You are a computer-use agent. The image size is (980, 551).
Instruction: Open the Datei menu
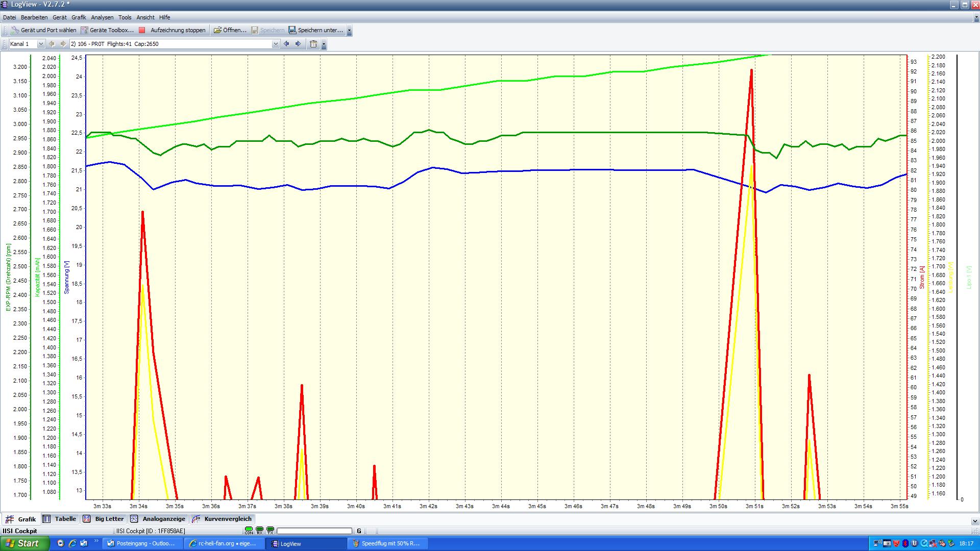click(9, 17)
